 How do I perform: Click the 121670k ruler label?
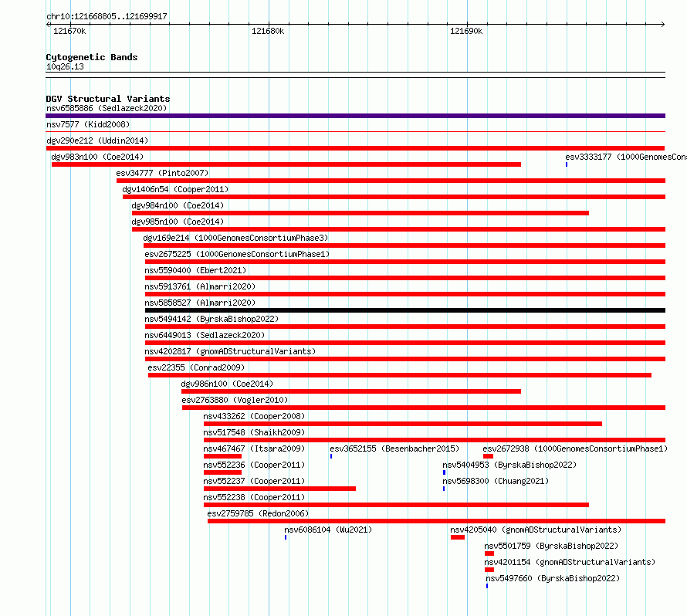69,31
